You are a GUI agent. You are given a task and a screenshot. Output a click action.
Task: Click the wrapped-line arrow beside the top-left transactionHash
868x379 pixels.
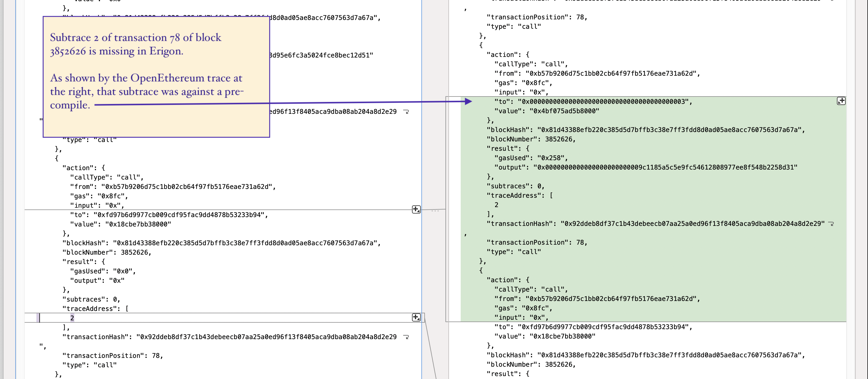407,111
